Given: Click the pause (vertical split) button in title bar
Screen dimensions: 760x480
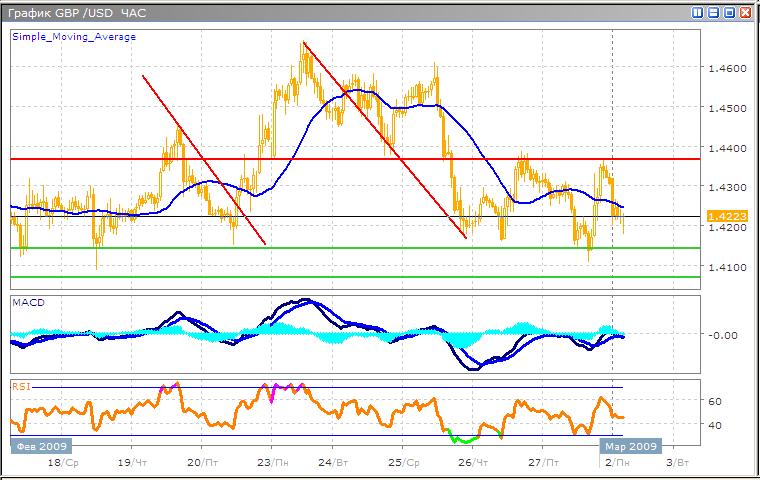Looking at the screenshot, I should (697, 13).
